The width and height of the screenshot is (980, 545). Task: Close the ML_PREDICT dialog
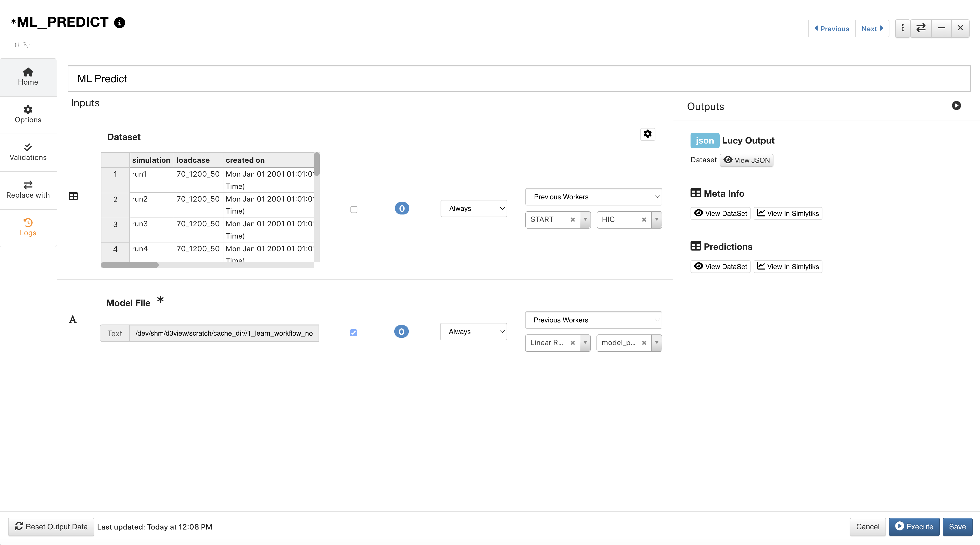point(960,28)
